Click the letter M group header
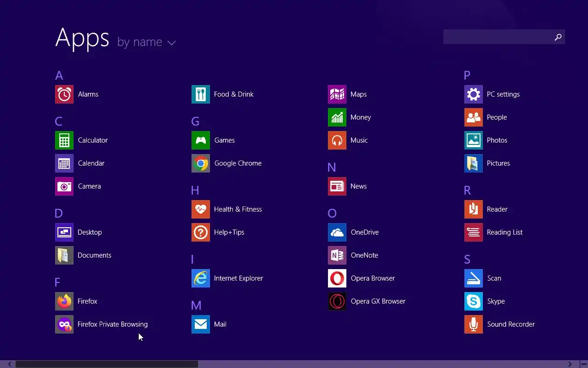Image resolution: width=588 pixels, height=368 pixels. point(196,305)
